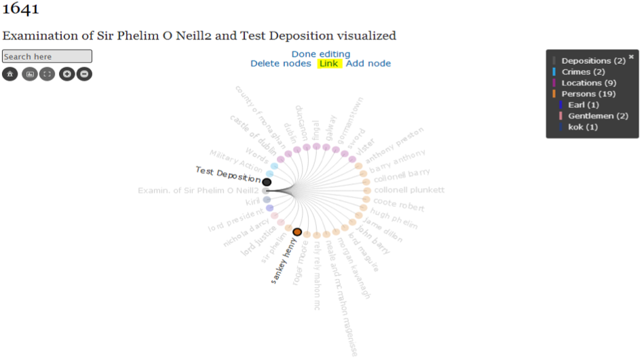Collapse the Persons (19) legend group
The height and width of the screenshot is (363, 644).
[x=588, y=94]
